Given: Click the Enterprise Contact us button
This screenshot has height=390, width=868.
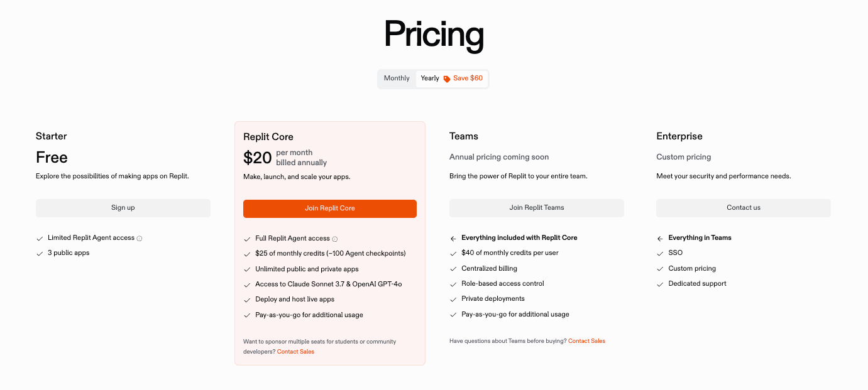Looking at the screenshot, I should 744,208.
